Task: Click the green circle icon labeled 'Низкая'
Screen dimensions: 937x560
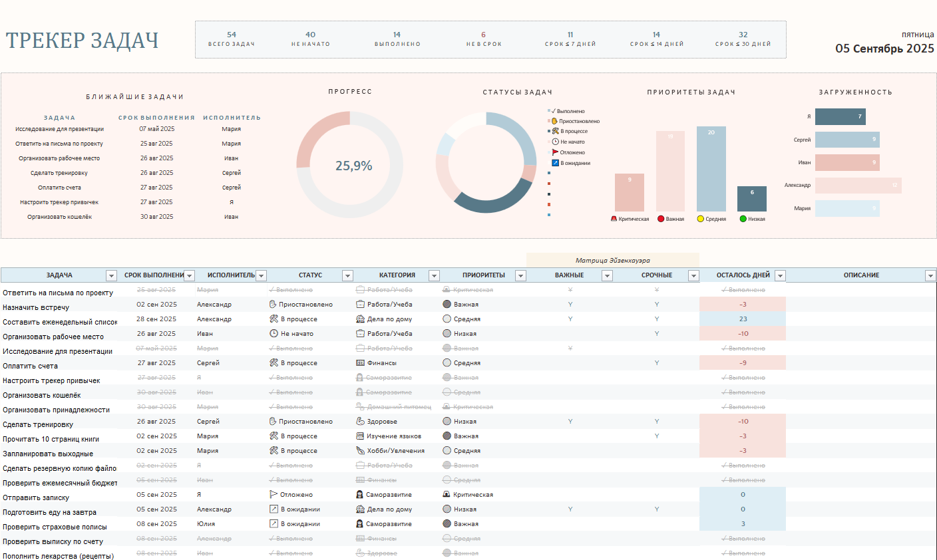Action: [743, 219]
